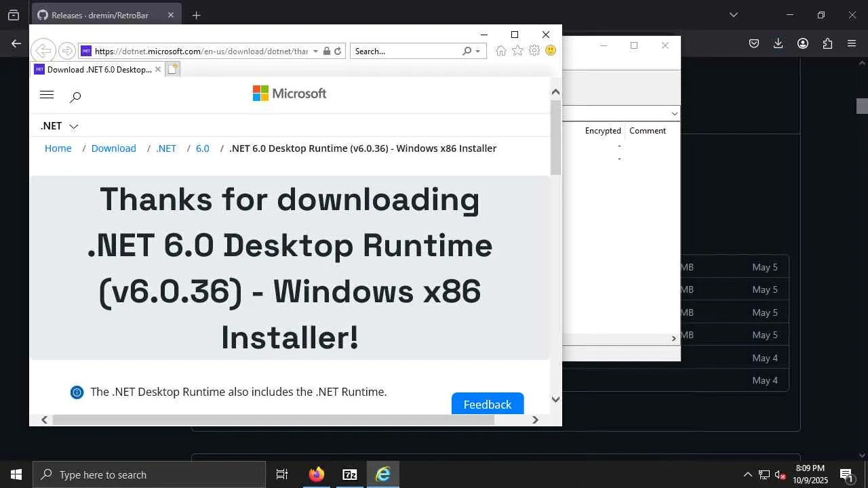Screen dimensions: 868x488
Task: Open a new tab in Internet Explorer
Action: tap(173, 69)
